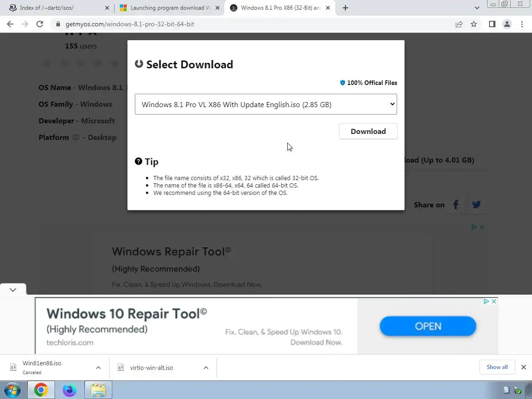Viewport: 532px width, 399px height.
Task: Click the address bar URL
Action: 130,24
